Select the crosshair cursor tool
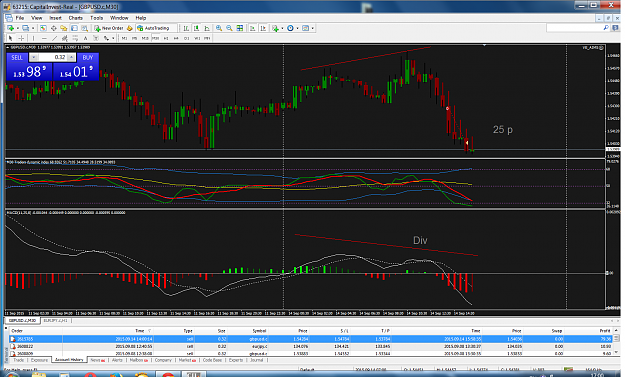The image size is (625, 377). pos(21,38)
